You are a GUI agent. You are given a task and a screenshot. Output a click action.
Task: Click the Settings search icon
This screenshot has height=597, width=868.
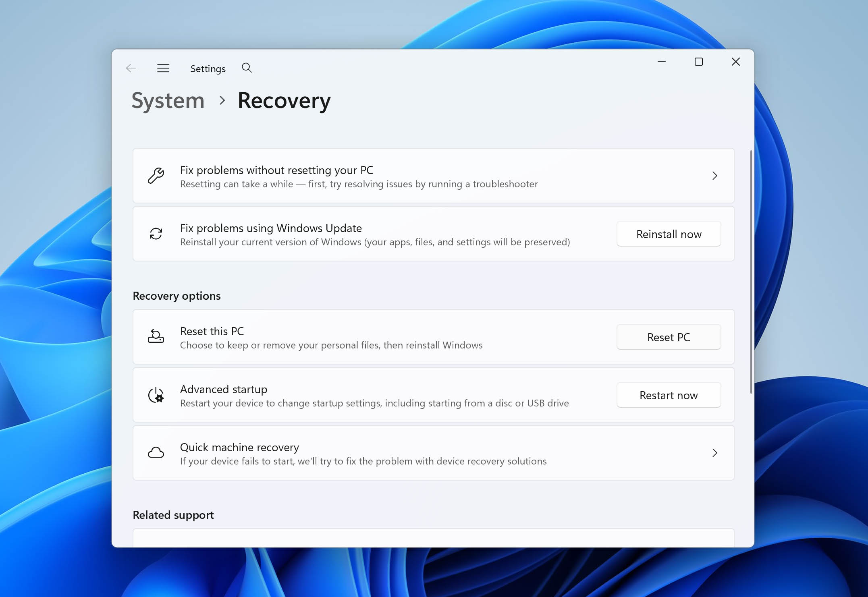(x=247, y=68)
